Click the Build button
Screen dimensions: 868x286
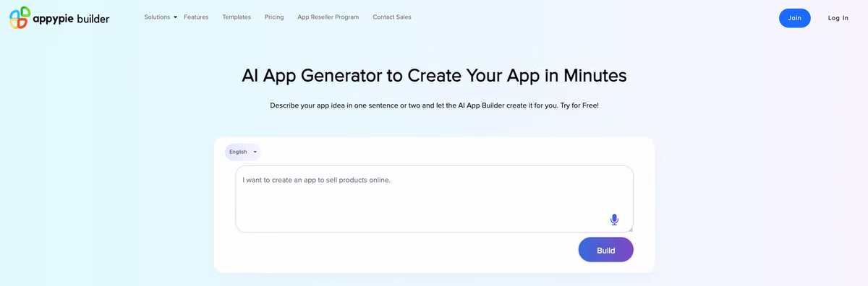[x=606, y=250]
